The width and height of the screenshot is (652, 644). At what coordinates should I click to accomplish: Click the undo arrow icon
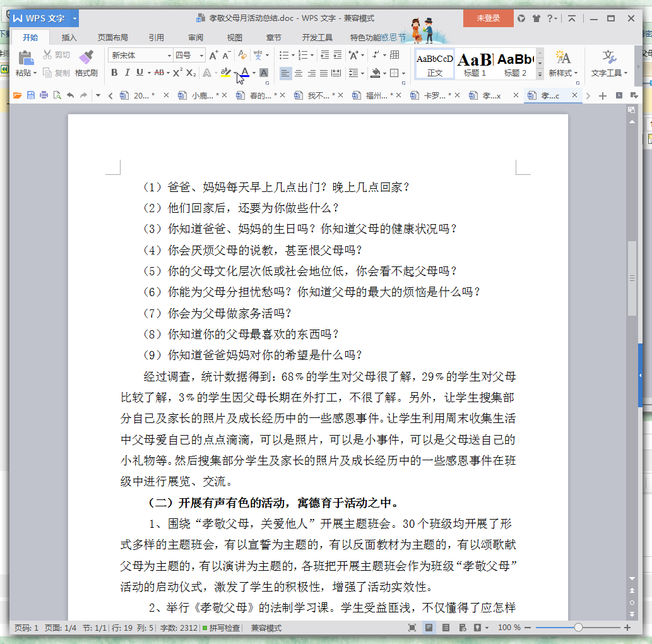click(x=70, y=95)
